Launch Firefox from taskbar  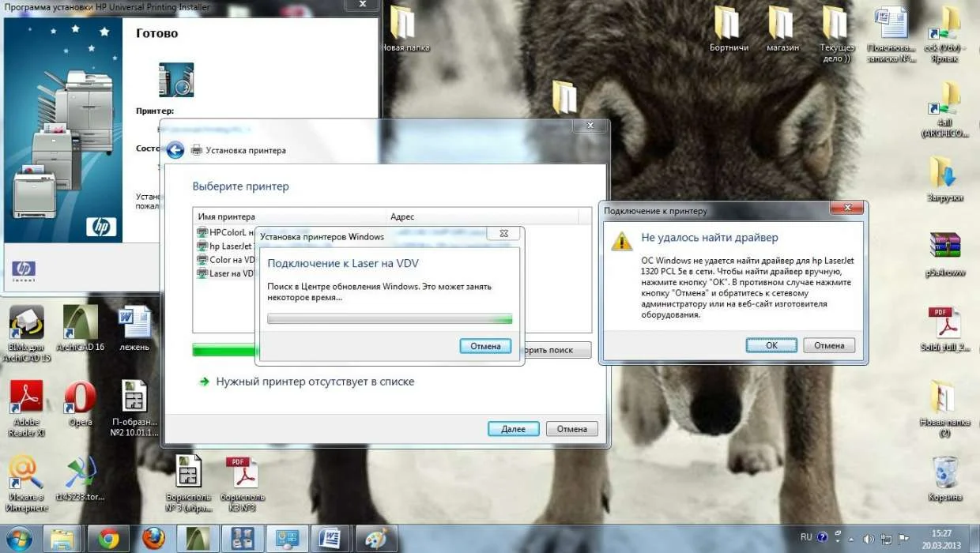tap(153, 539)
